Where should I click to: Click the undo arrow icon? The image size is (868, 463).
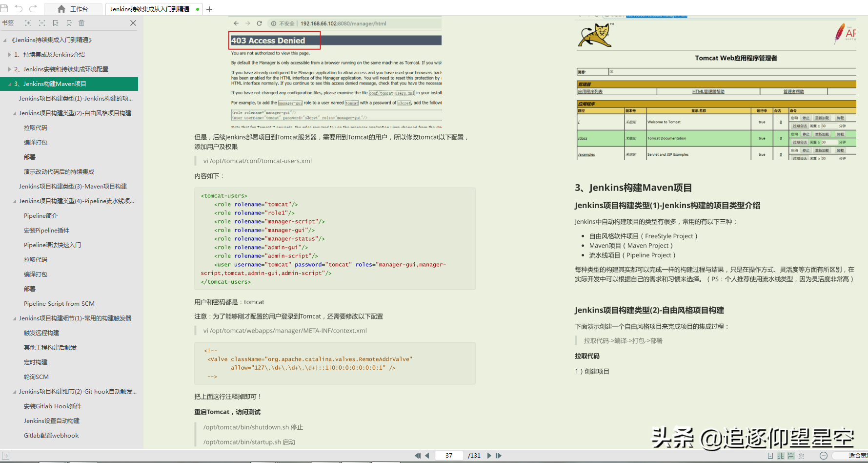[19, 8]
